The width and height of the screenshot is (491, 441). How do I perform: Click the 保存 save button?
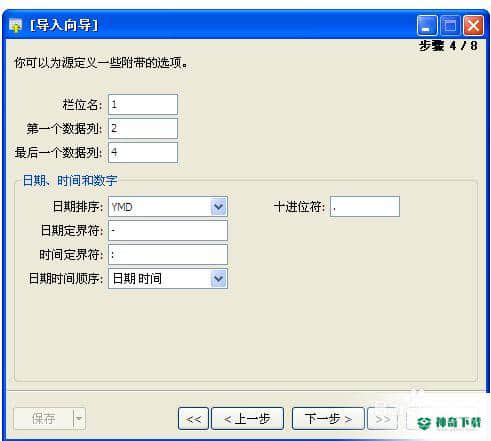[x=44, y=418]
